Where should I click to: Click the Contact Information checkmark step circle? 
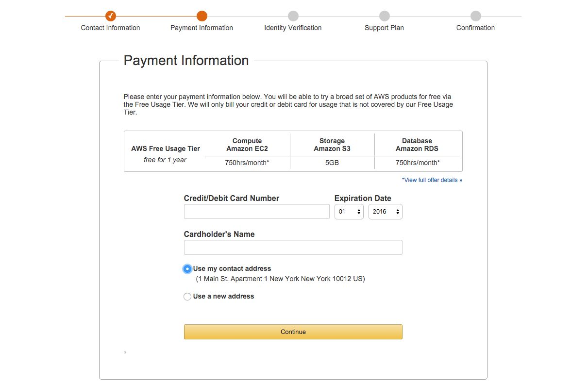pos(111,16)
